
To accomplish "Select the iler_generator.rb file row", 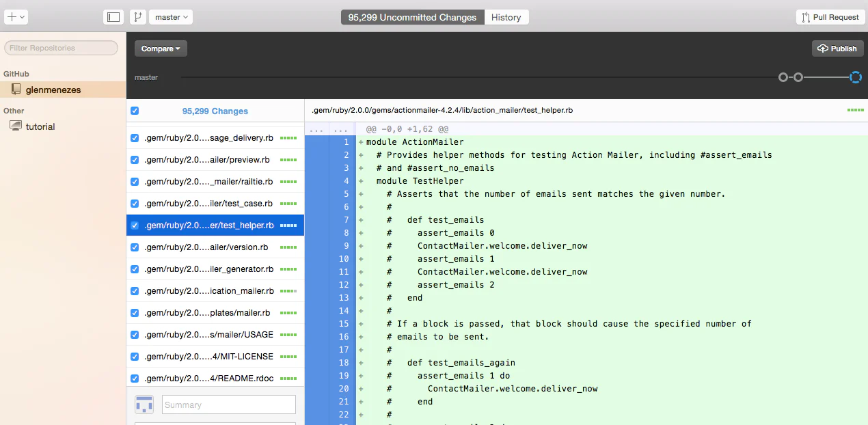I will (x=215, y=269).
